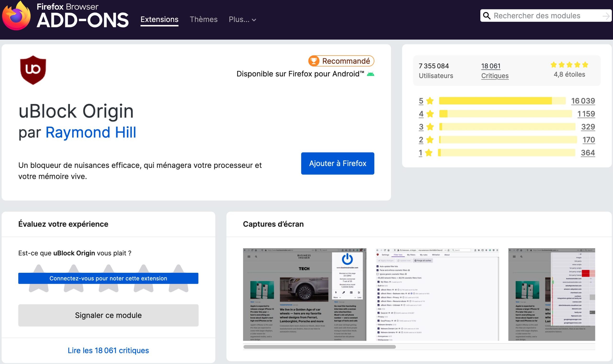Click the 364 one-star review count
Image resolution: width=613 pixels, height=364 pixels.
(588, 153)
